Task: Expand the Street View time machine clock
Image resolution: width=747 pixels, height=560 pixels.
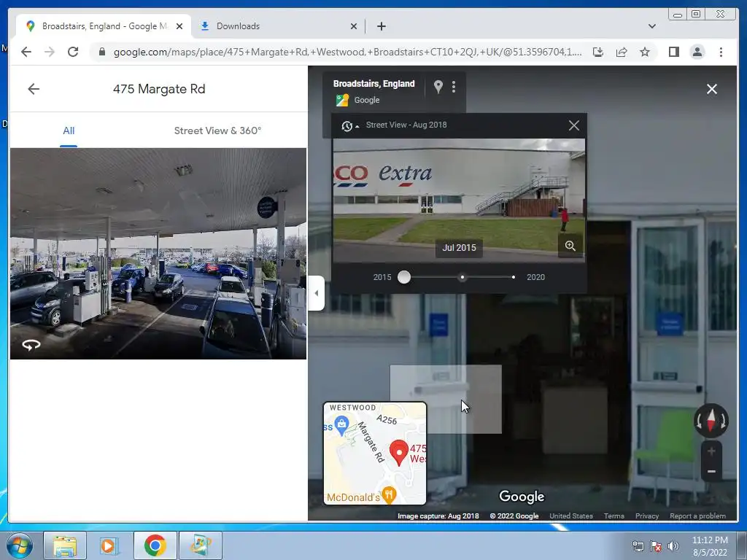Action: click(349, 125)
